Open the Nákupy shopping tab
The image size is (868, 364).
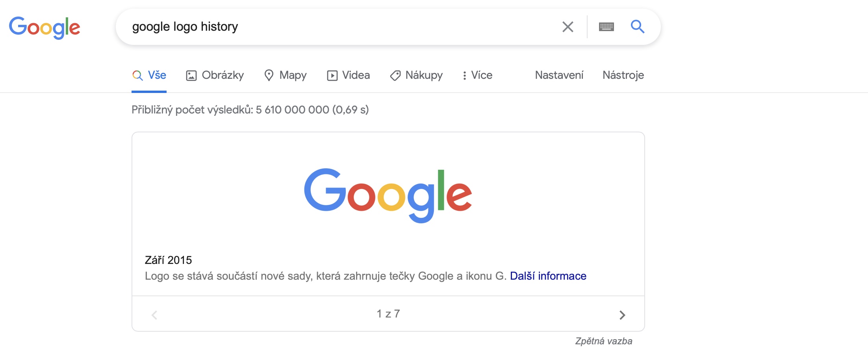point(416,75)
